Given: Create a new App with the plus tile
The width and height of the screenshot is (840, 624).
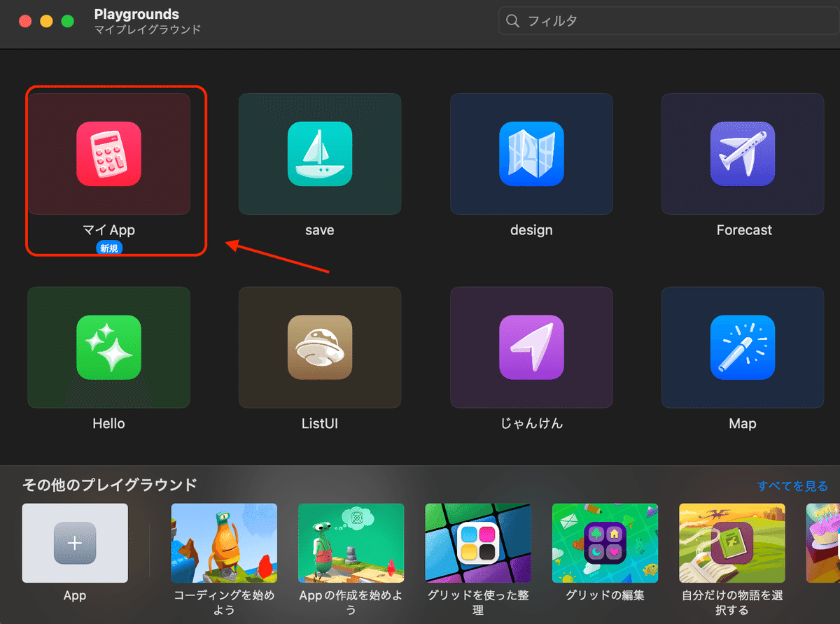Looking at the screenshot, I should [x=75, y=544].
